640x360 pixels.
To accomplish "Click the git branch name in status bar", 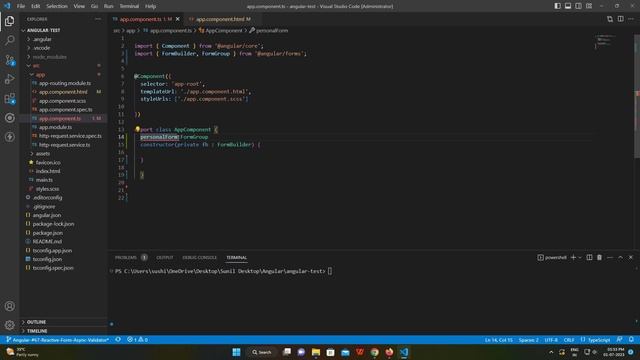I will point(58,340).
